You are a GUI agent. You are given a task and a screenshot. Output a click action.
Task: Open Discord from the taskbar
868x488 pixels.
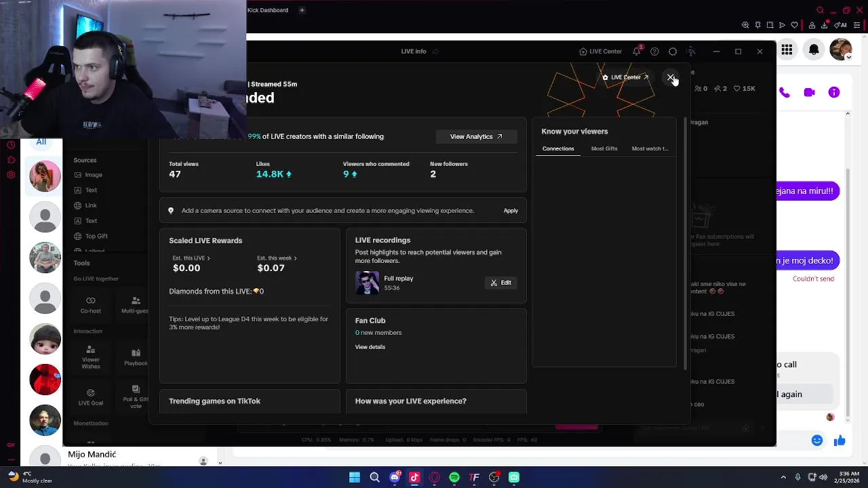pos(395,477)
